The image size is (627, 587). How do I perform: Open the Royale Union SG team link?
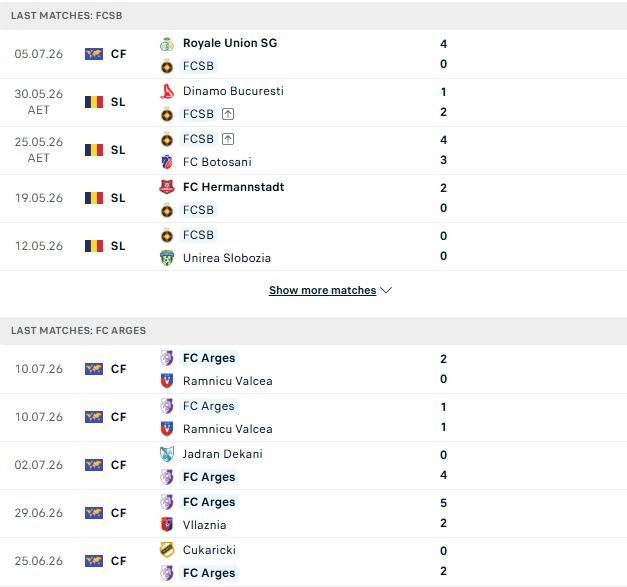pyautogui.click(x=230, y=43)
